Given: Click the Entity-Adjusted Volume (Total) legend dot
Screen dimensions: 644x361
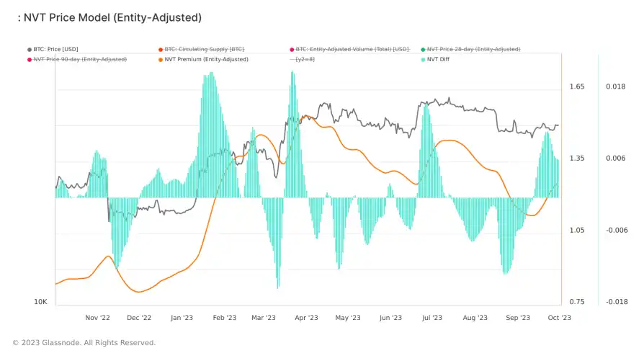Looking at the screenshot, I should click(x=292, y=49).
